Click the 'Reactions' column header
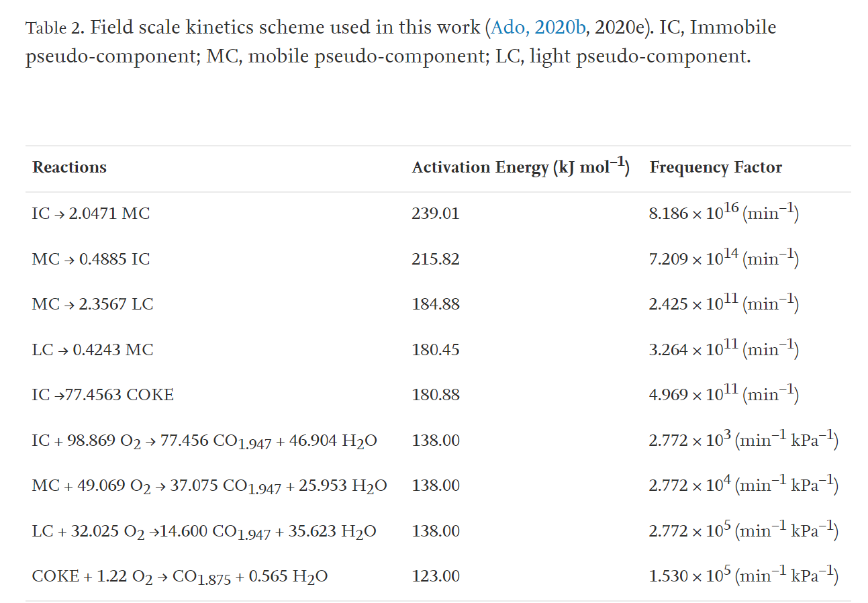The image size is (868, 603). tap(69, 168)
